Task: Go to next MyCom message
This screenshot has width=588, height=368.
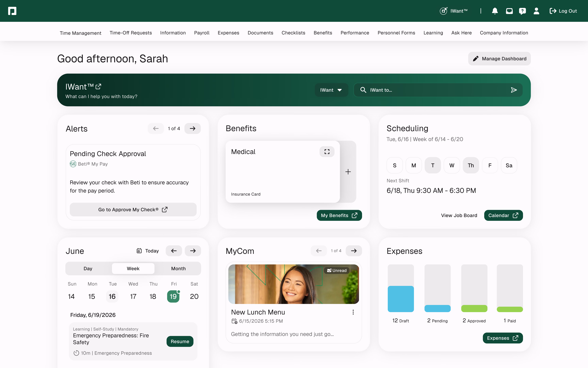Action: tap(354, 251)
